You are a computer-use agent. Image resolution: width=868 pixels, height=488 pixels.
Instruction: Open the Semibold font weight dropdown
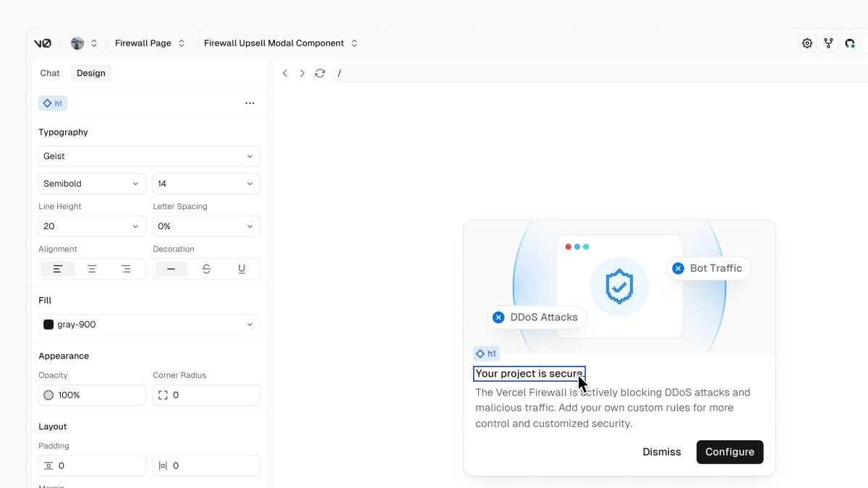pos(92,184)
